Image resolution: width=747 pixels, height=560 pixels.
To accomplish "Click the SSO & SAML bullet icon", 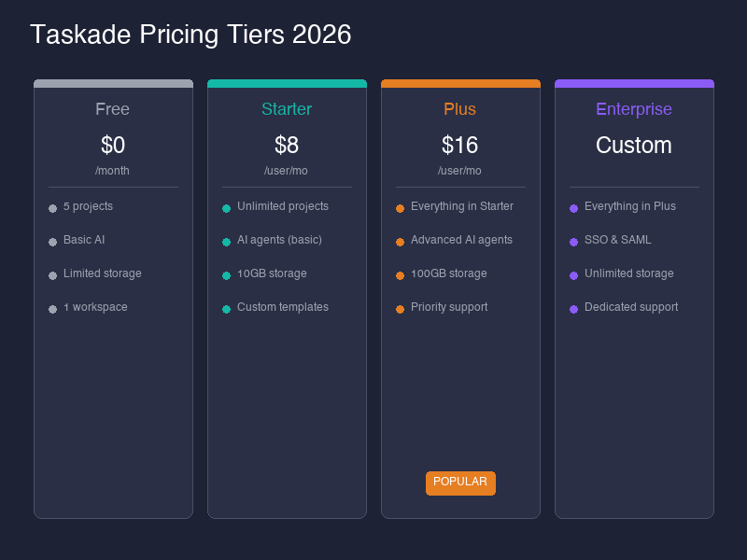I will pos(573,241).
